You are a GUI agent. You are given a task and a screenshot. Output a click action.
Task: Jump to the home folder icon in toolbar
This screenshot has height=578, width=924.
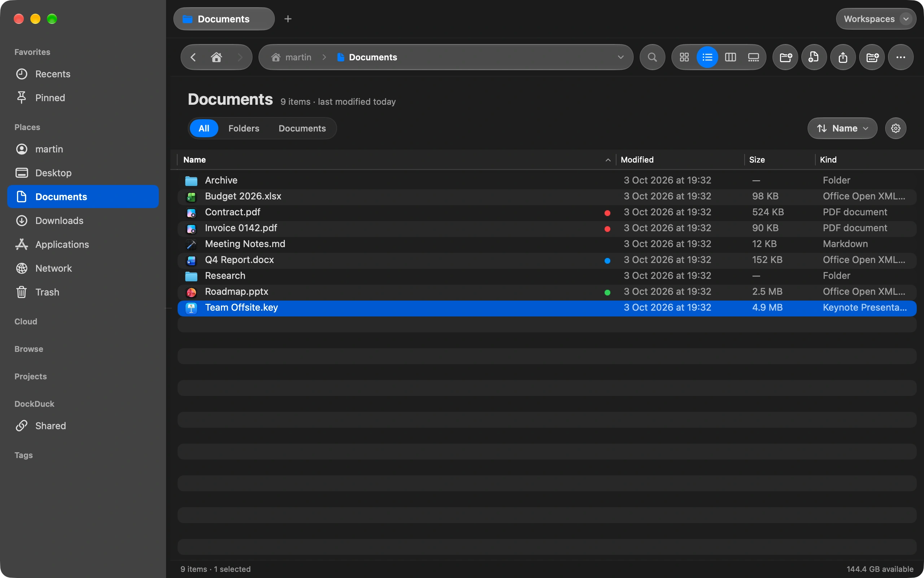click(x=217, y=57)
